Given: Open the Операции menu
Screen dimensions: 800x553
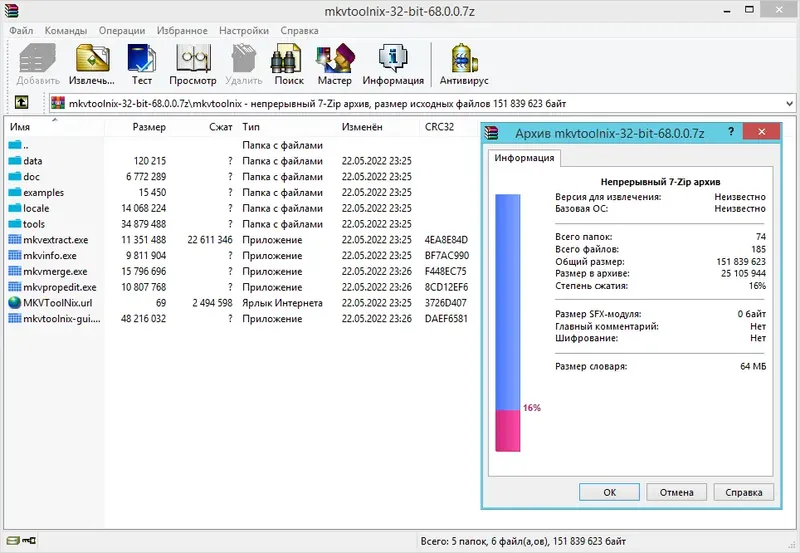Looking at the screenshot, I should (122, 31).
